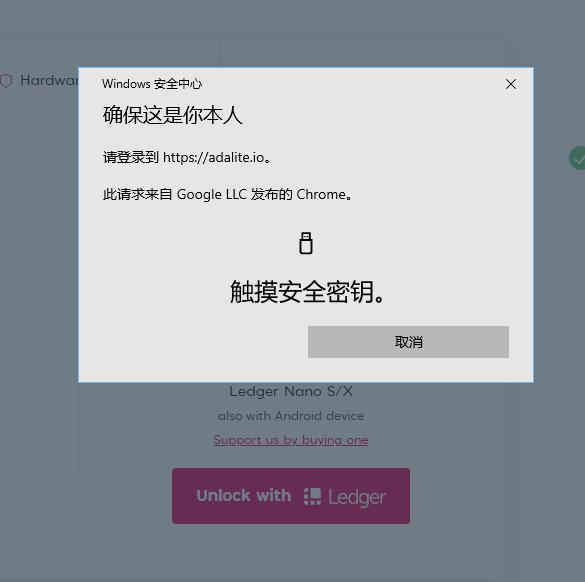585x582 pixels.
Task: Click the Windows 安全中心 title text
Action: (152, 84)
